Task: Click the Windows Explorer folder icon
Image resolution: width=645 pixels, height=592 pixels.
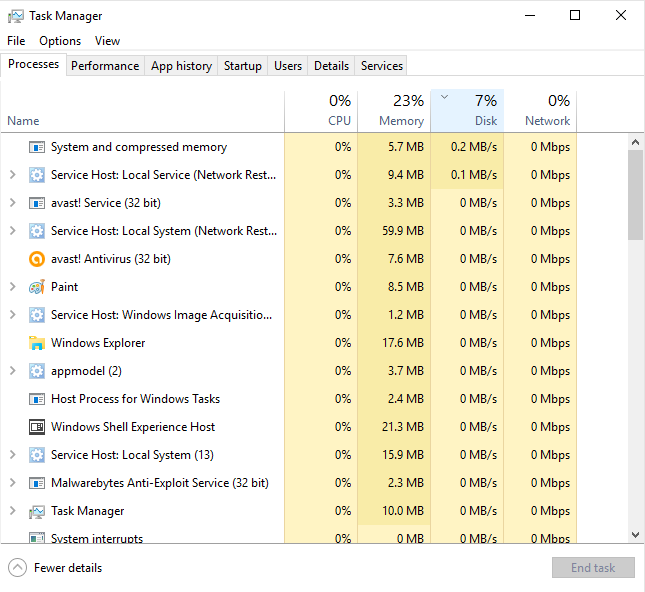Action: click(37, 343)
